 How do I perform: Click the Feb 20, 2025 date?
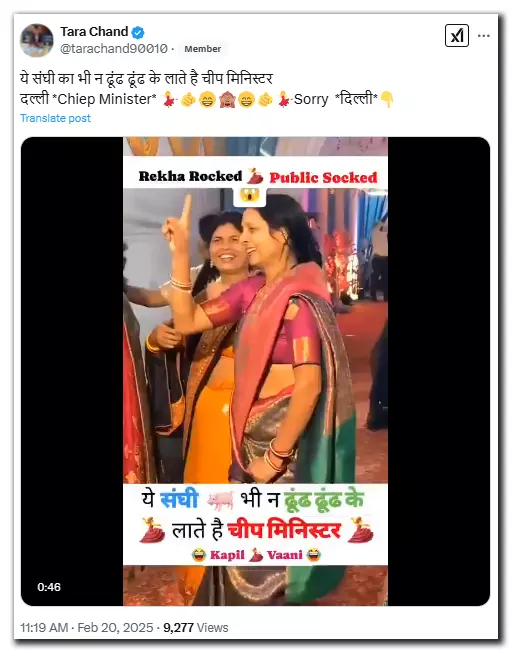click(x=115, y=627)
